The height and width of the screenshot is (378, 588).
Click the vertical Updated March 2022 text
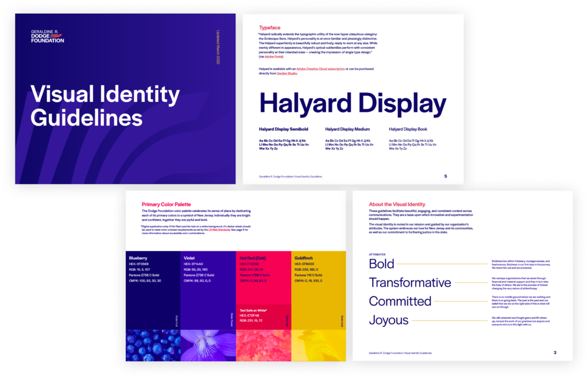[x=218, y=47]
